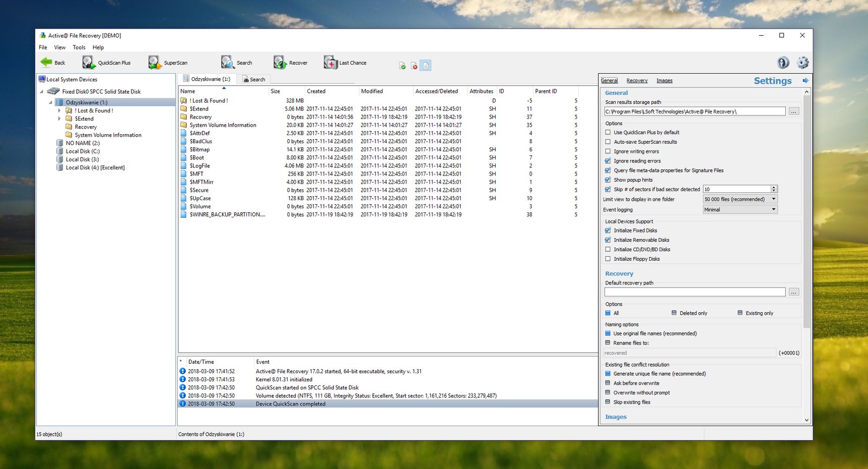Click System Volume Information folder icon in list
868x469 pixels.
[184, 125]
